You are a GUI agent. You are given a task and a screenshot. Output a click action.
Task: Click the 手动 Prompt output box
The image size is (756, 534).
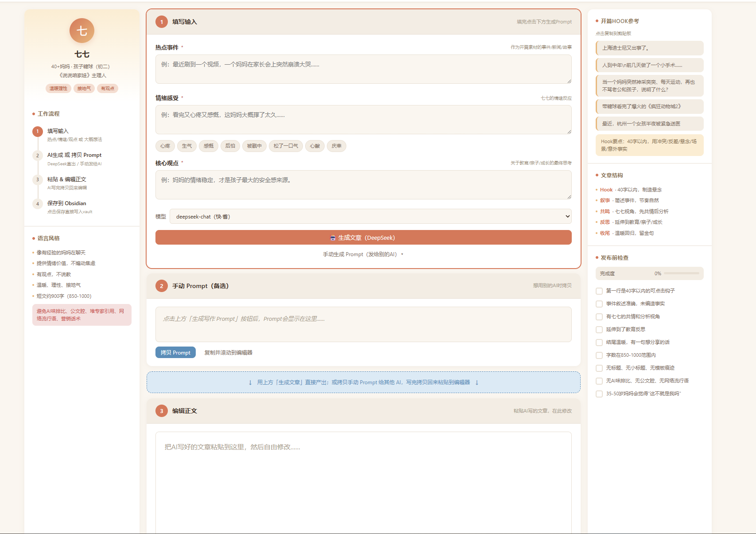click(x=363, y=324)
